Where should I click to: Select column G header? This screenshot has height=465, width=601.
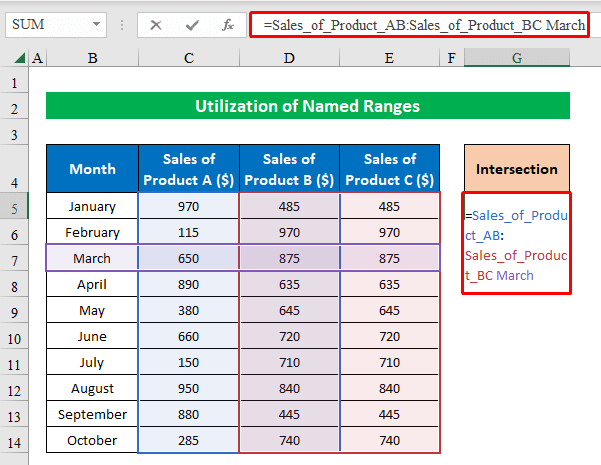click(x=517, y=60)
